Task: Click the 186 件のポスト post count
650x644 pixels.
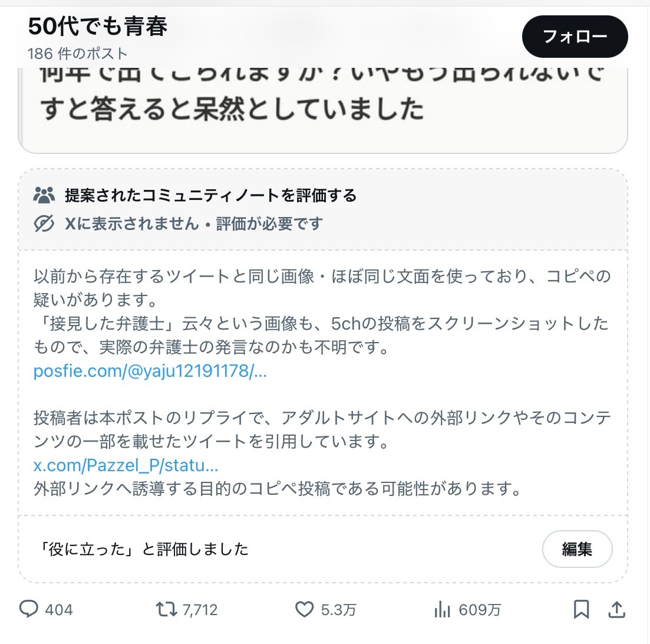Action: (x=77, y=54)
